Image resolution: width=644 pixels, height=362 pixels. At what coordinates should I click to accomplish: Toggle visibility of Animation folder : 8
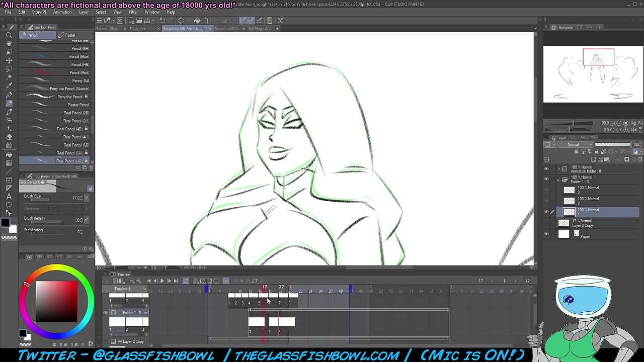pyautogui.click(x=546, y=169)
